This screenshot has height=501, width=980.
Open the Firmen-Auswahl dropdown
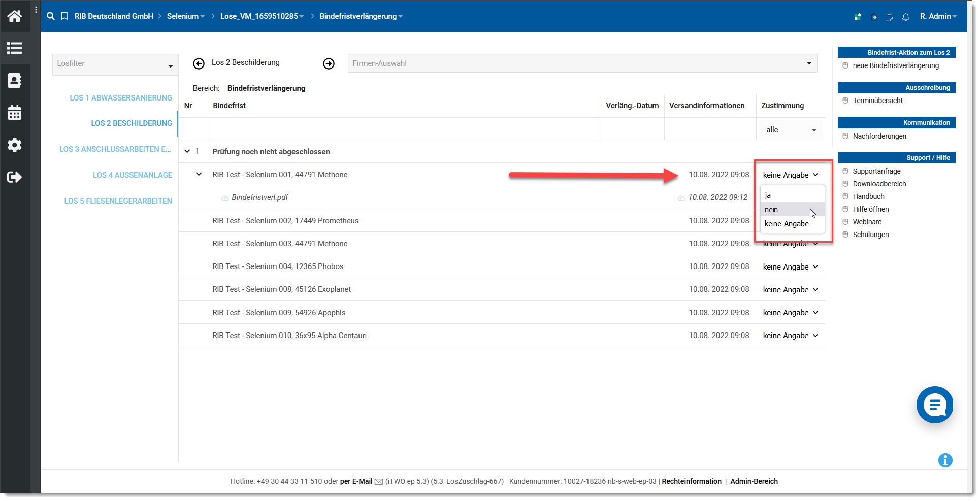582,63
